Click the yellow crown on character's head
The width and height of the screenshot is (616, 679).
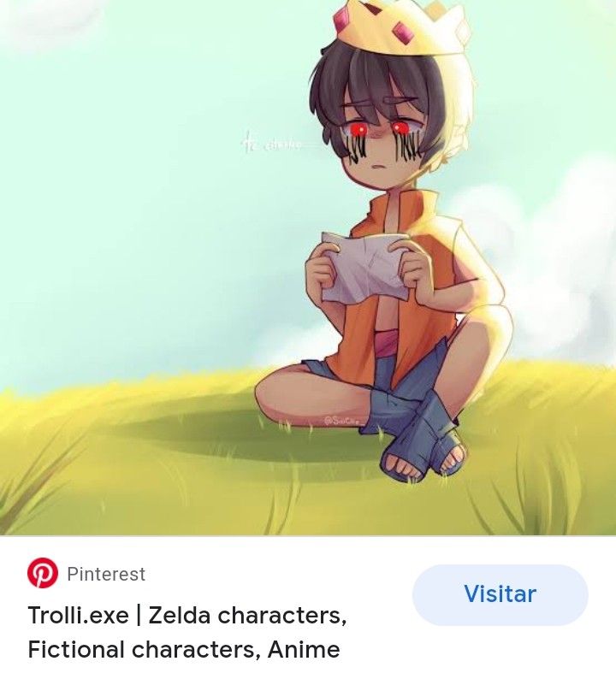tap(400, 27)
